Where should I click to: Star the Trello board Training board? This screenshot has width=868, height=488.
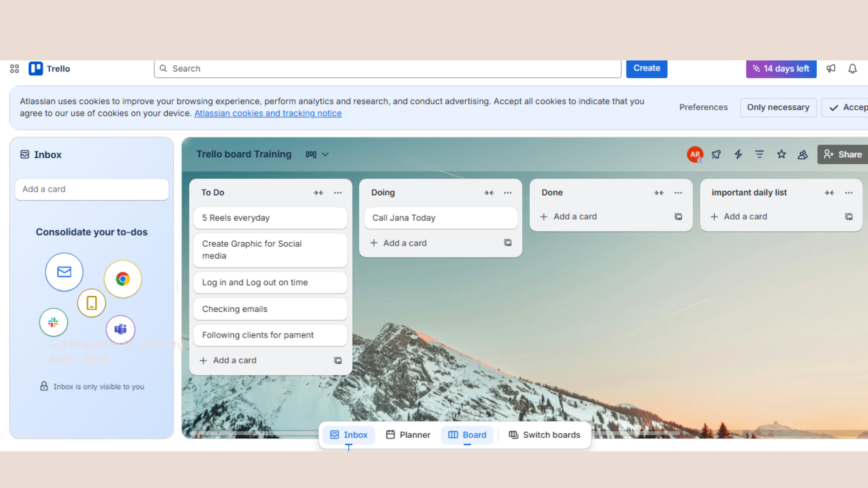[781, 155]
